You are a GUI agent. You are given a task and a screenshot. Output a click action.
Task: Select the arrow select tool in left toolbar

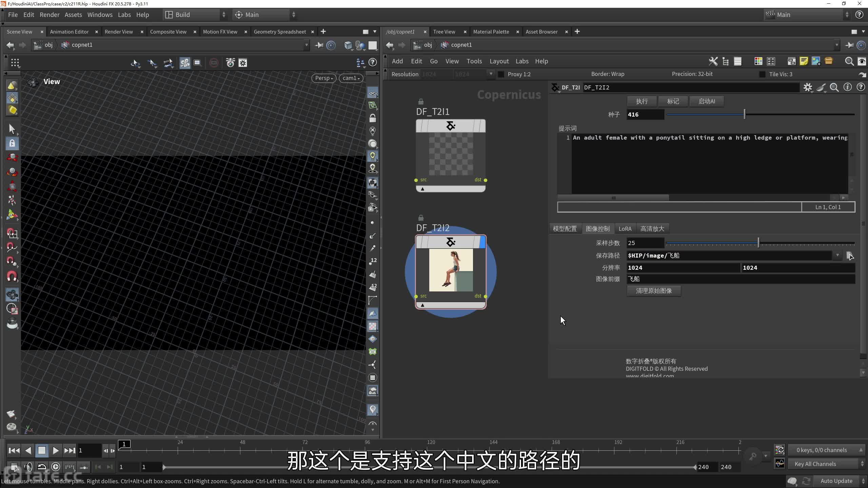[12, 129]
